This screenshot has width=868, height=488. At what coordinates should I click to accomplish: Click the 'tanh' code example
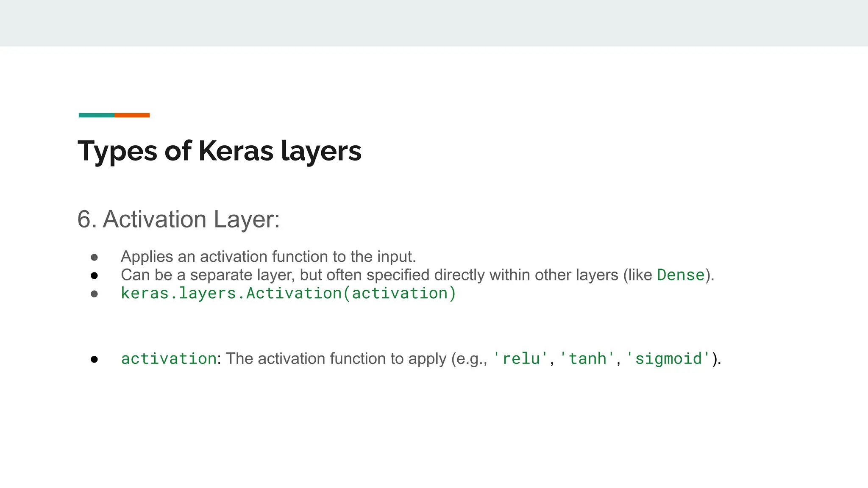point(587,359)
